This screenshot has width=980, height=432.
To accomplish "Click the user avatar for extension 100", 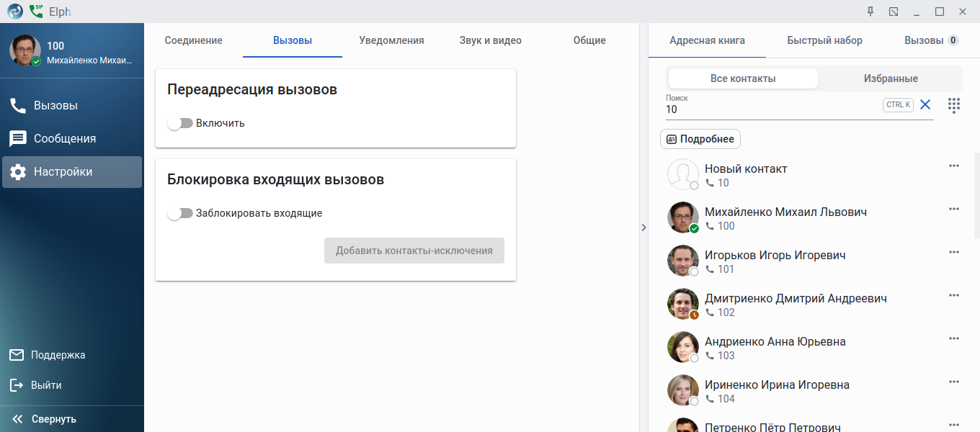I will 25,50.
